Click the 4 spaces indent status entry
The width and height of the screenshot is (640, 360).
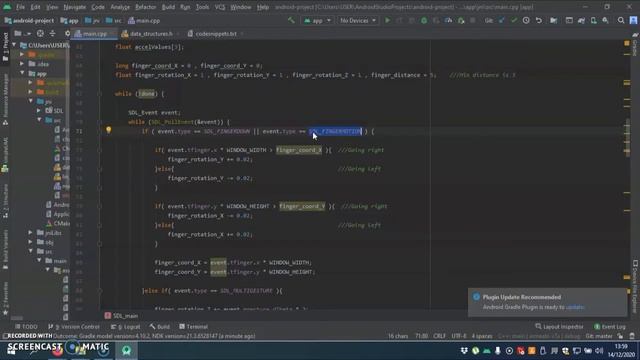click(482, 336)
